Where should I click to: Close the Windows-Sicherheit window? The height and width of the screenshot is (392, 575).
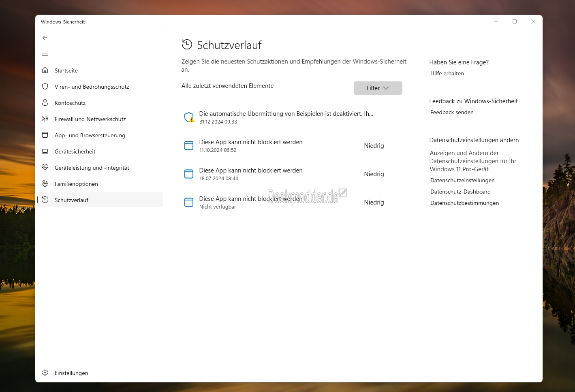tap(533, 21)
